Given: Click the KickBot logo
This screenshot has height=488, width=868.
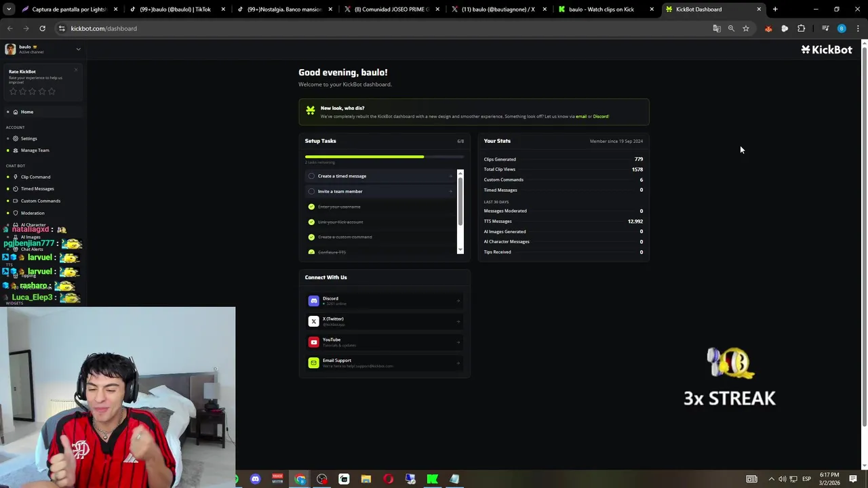Looking at the screenshot, I should (x=827, y=49).
